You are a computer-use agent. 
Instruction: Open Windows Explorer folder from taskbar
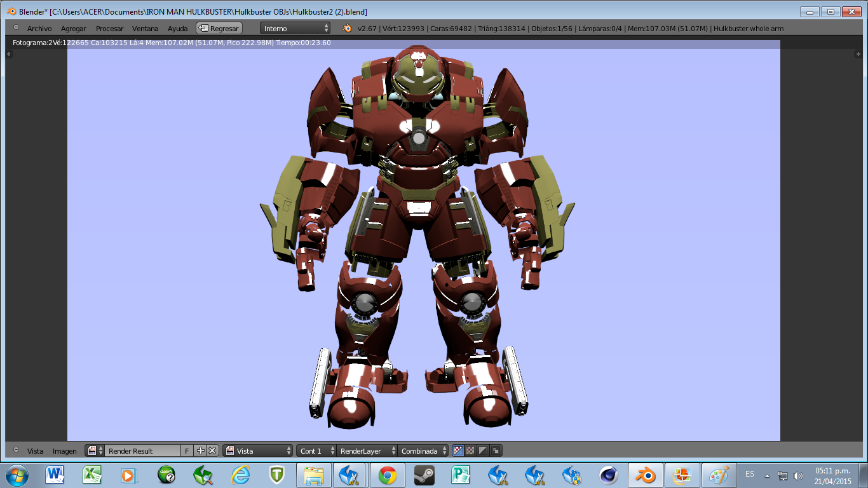314,475
